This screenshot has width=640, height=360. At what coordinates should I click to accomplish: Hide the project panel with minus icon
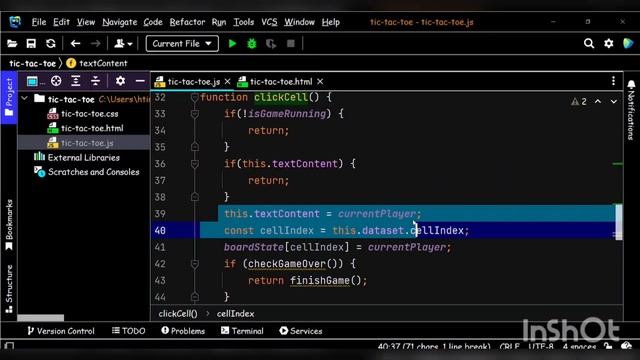coord(140,81)
